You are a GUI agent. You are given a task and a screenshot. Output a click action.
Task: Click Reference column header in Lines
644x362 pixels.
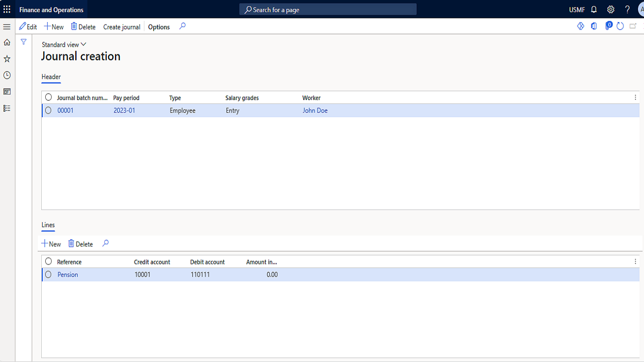(x=69, y=262)
